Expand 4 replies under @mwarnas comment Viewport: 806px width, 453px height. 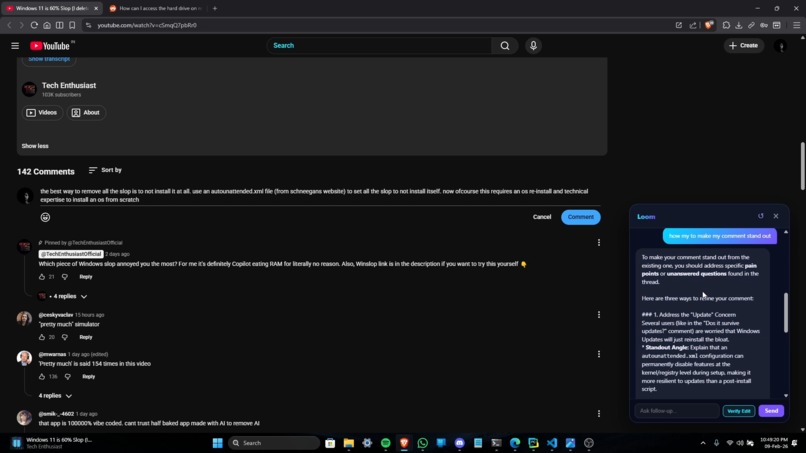pyautogui.click(x=56, y=395)
